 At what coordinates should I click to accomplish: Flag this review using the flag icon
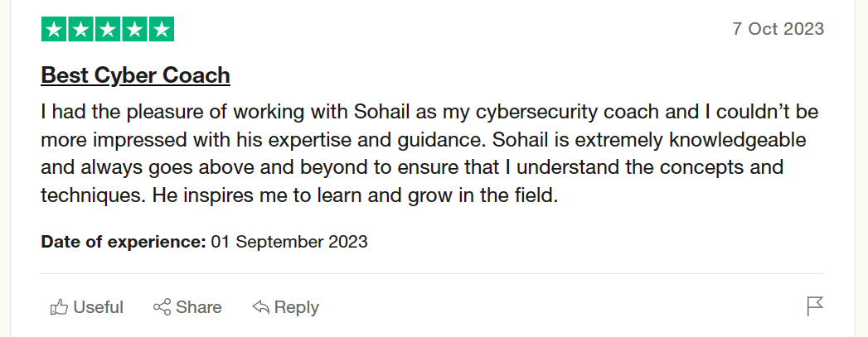(815, 306)
